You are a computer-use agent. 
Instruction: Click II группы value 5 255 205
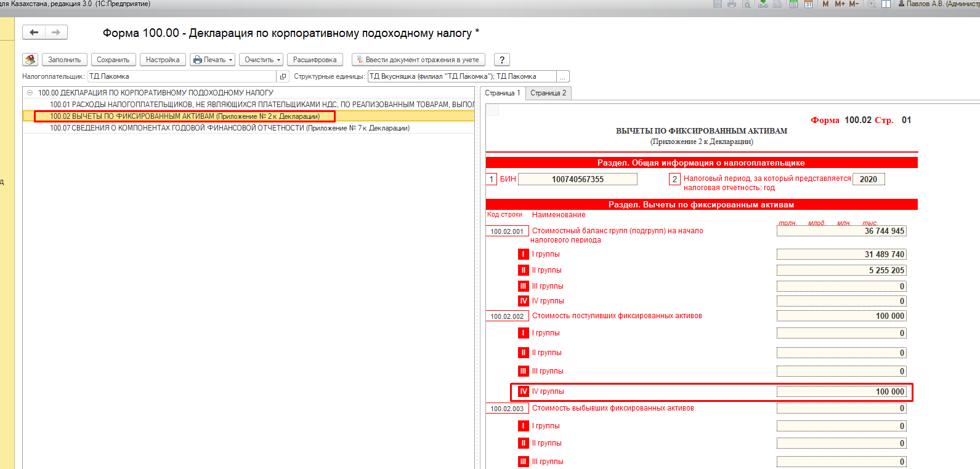pyautogui.click(x=841, y=270)
